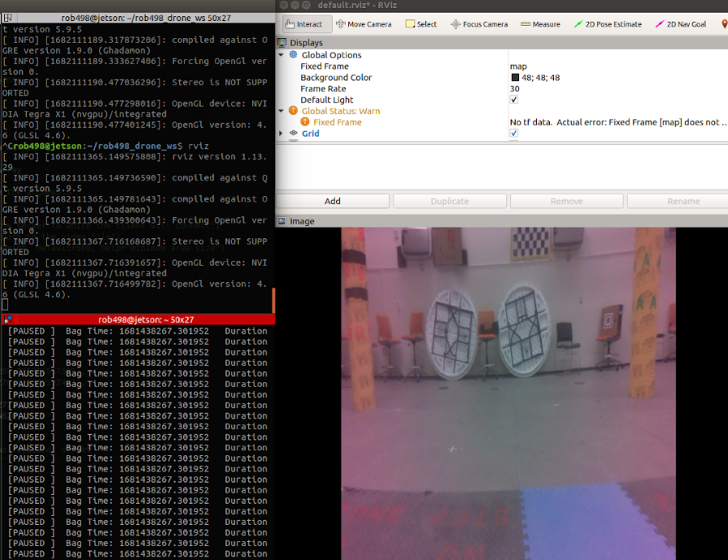This screenshot has width=728, height=560.
Task: Choose the Select tool in toolbar
Action: coord(421,24)
